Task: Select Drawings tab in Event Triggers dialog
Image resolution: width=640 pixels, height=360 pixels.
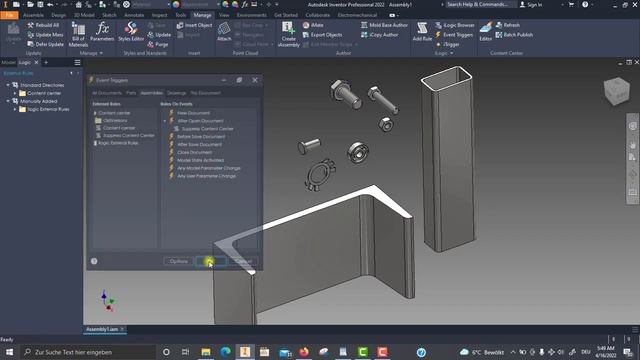Action: pos(176,93)
